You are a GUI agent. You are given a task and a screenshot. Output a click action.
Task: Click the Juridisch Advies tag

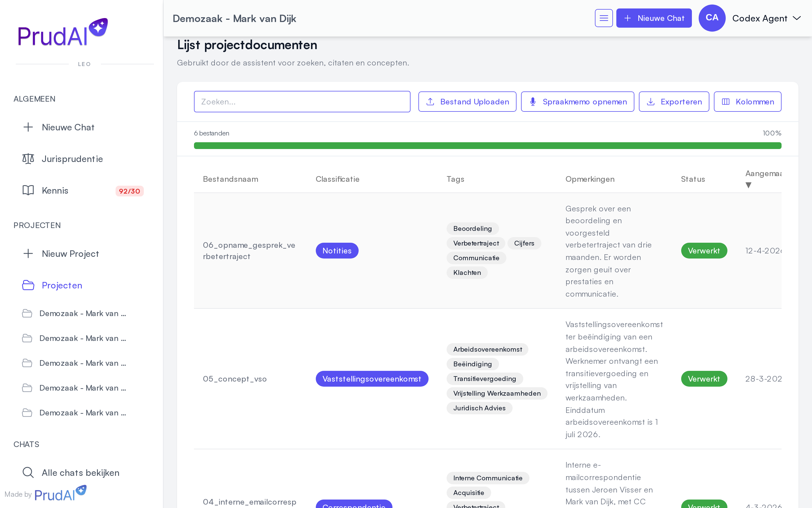click(479, 408)
